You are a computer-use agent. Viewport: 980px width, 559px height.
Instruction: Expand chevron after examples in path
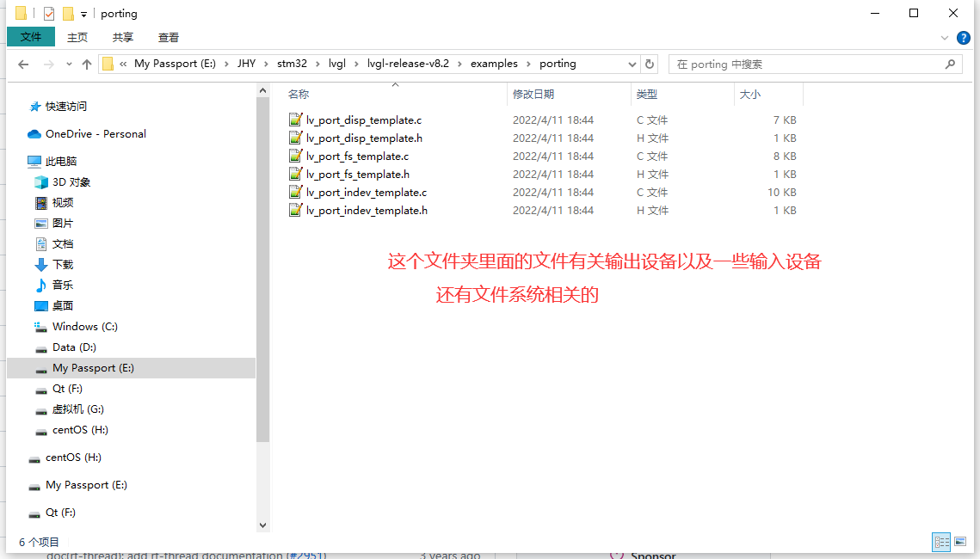point(529,64)
